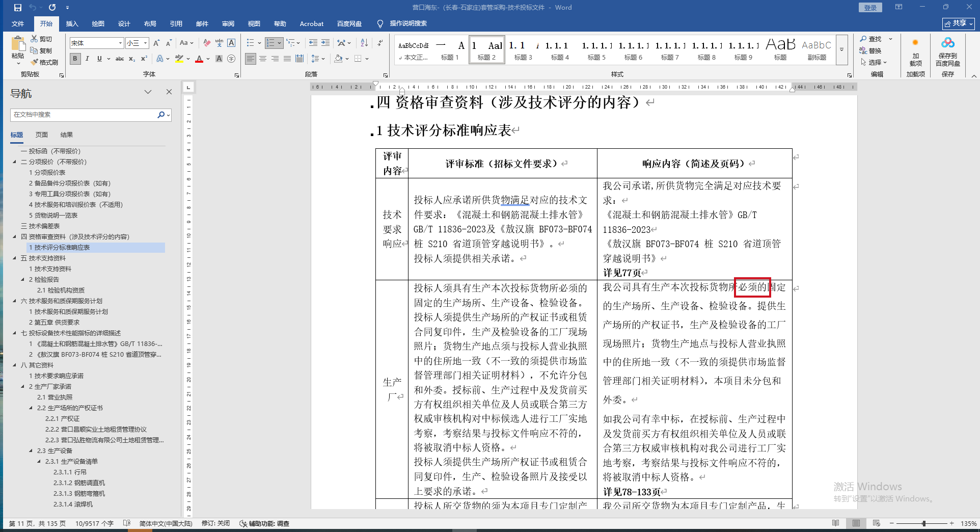The width and height of the screenshot is (980, 532).
Task: Open the 插入 ribbon tab
Action: point(72,23)
